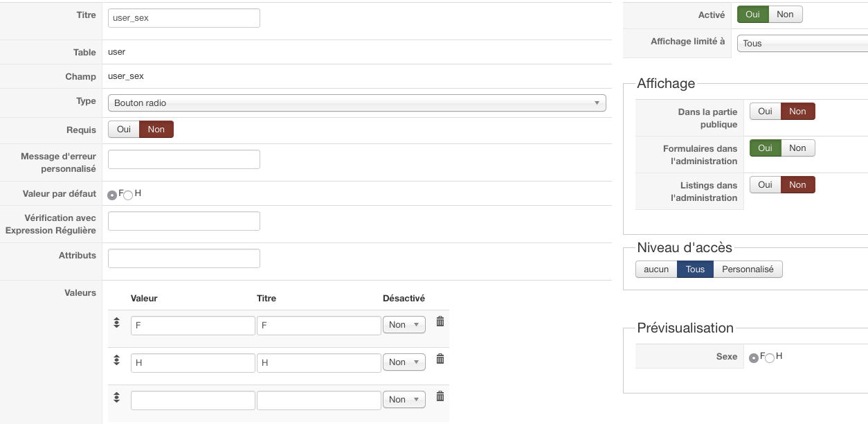868x424 pixels.
Task: Set Requis to Oui
Action: (x=124, y=130)
